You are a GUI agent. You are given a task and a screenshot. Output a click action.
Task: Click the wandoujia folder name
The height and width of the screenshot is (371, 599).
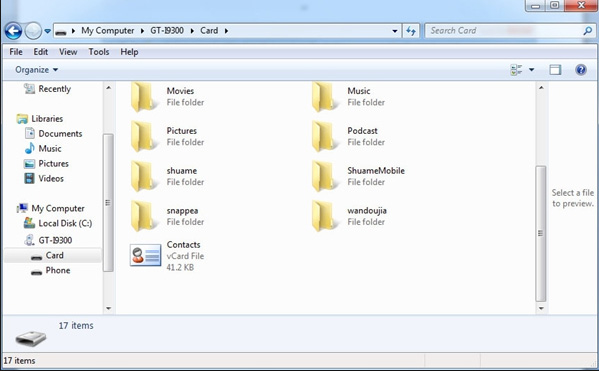(x=367, y=211)
